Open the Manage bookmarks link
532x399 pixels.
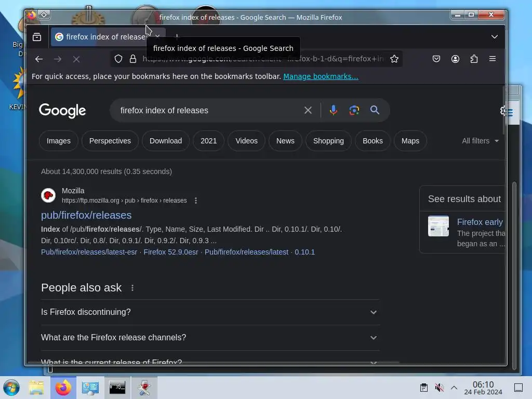(x=321, y=77)
